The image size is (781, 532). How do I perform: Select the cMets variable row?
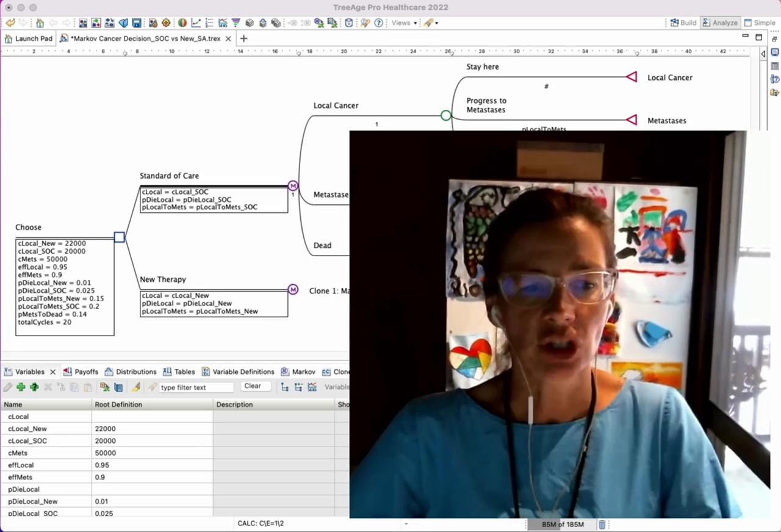175,453
